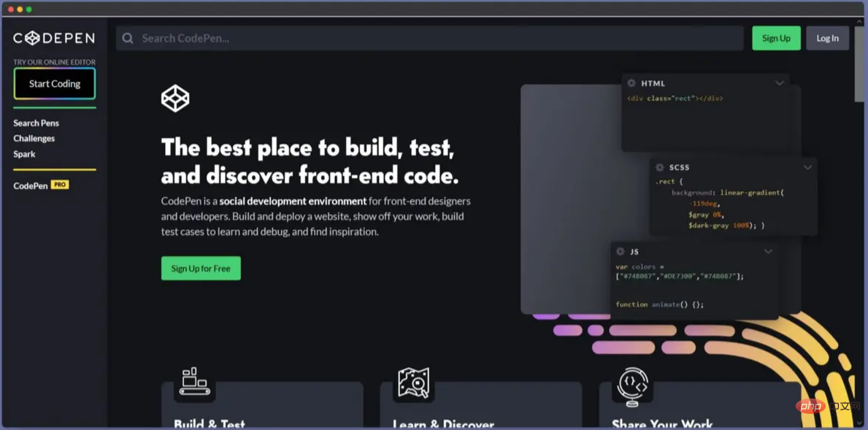Click the 'var colors =' code line

[640, 266]
